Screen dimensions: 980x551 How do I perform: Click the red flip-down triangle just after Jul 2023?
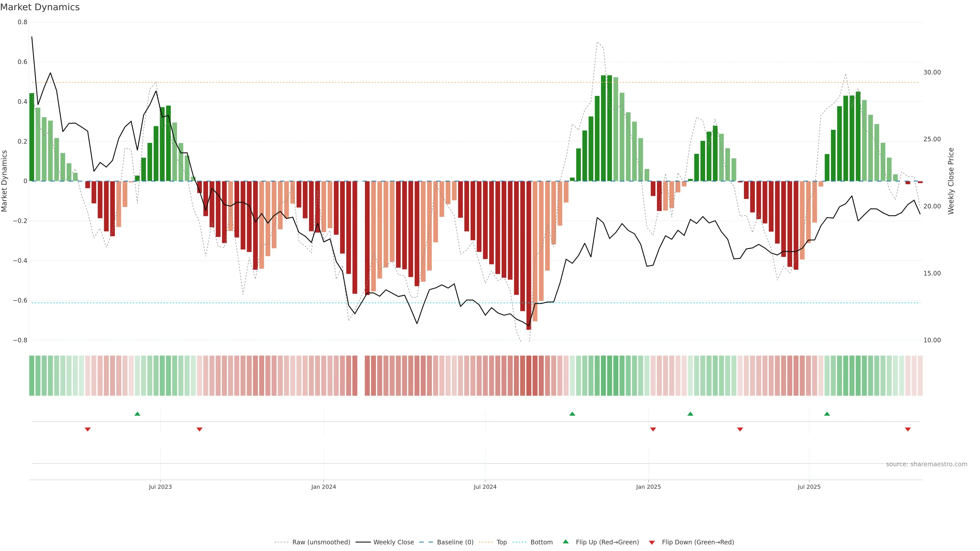(199, 429)
